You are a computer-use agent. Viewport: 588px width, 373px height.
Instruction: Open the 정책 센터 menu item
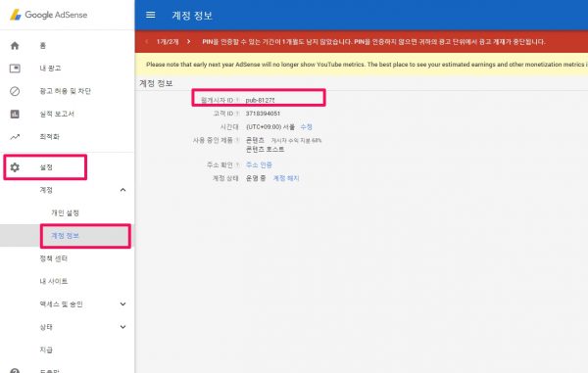54,258
